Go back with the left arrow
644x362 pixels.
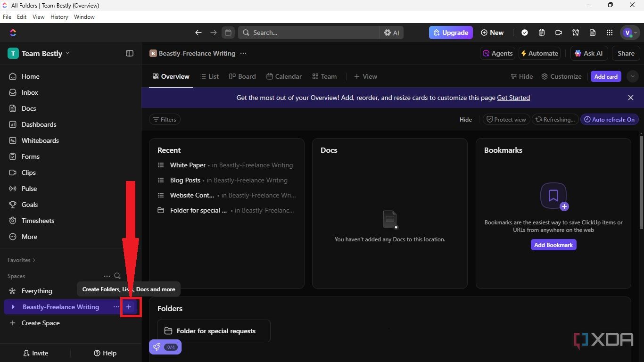(198, 33)
